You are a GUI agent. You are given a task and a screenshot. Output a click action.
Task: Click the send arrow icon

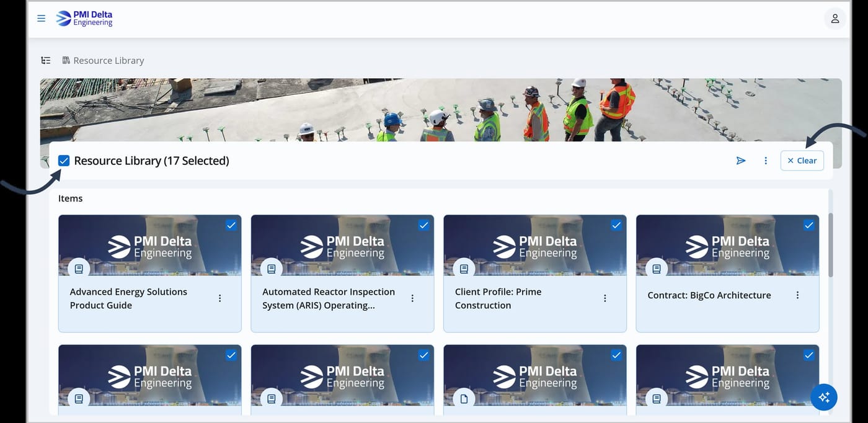741,161
